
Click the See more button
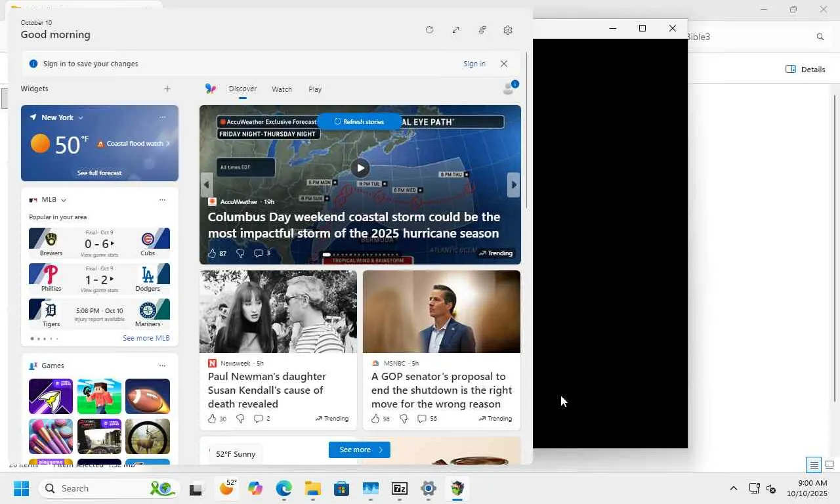pyautogui.click(x=359, y=450)
